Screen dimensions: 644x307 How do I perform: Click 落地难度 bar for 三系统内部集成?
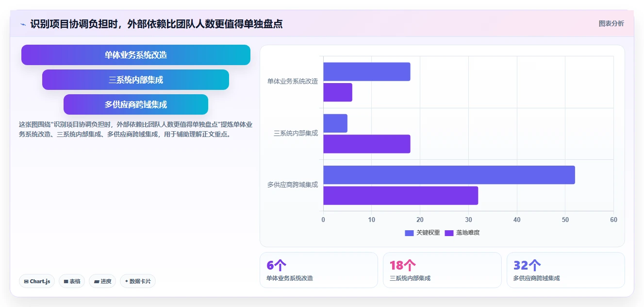(x=367, y=144)
